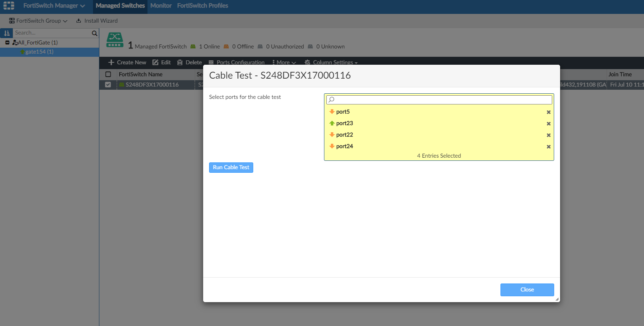This screenshot has height=326, width=644.
Task: Close the Cable Test dialog
Action: pos(527,290)
